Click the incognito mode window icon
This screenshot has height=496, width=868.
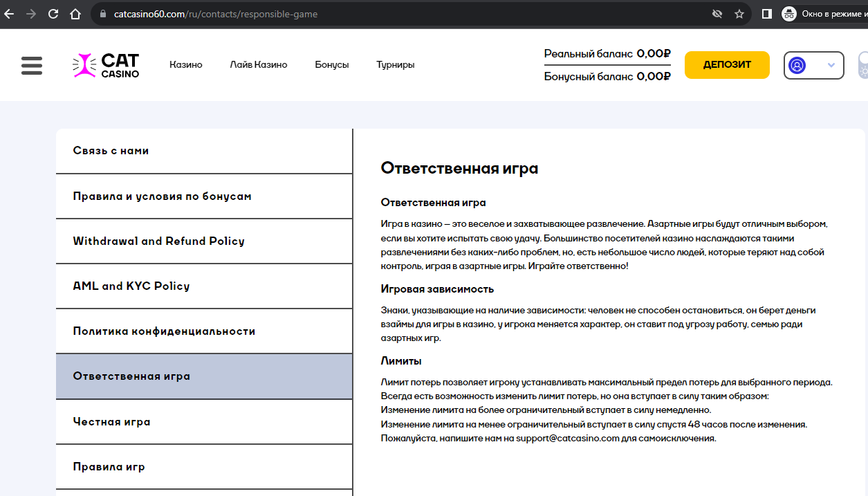pos(789,13)
